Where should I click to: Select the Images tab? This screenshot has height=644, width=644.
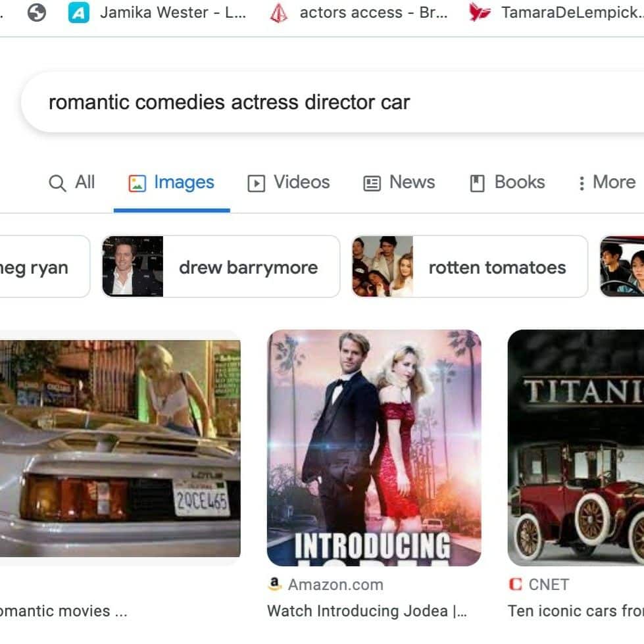(x=172, y=182)
